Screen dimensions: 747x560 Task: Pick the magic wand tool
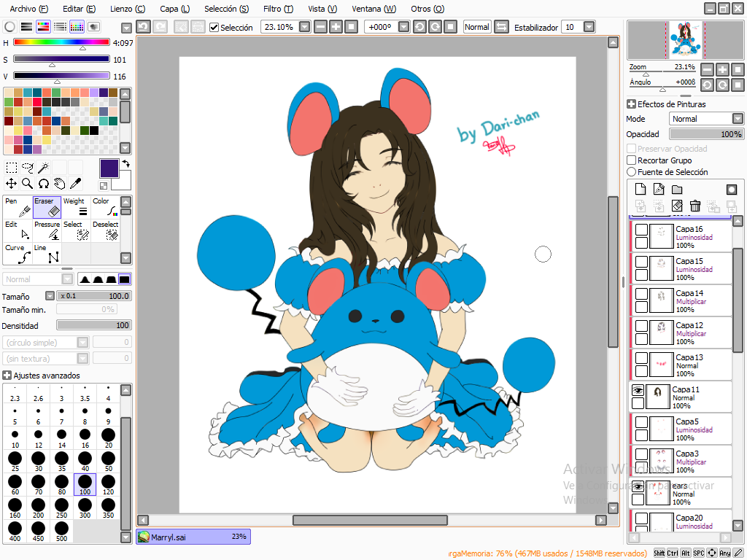[43, 168]
